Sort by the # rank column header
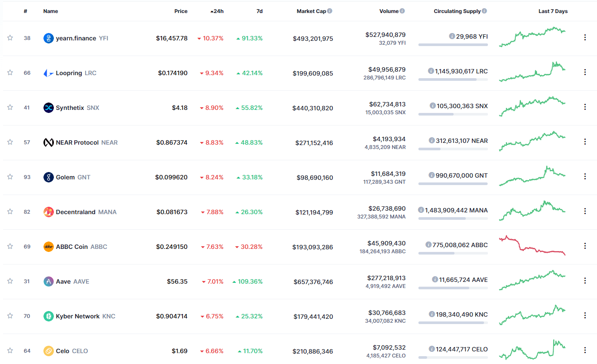This screenshot has height=364, width=597. [26, 11]
